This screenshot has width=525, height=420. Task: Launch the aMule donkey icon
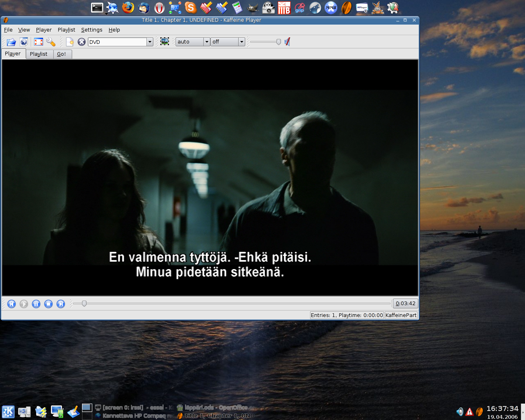(x=377, y=7)
